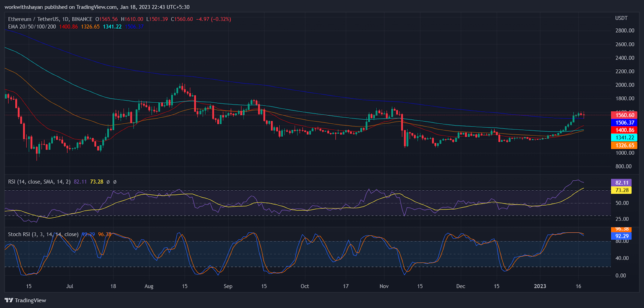This screenshot has height=308, width=644.
Task: Click the EMA 20/50/100/200 indicator legend
Action: [32, 27]
